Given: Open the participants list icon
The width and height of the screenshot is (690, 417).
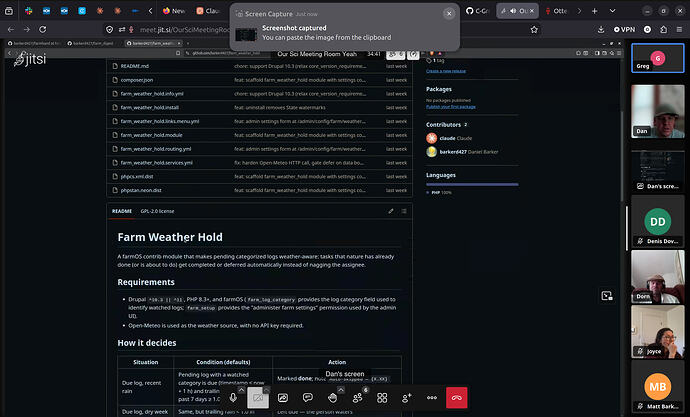Looking at the screenshot, I should 357,398.
